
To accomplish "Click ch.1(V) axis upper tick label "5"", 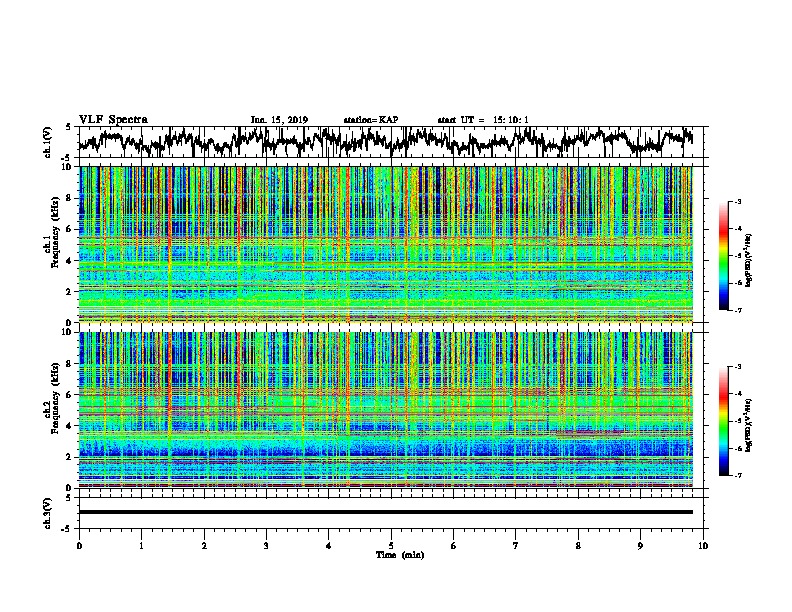I will (x=67, y=127).
